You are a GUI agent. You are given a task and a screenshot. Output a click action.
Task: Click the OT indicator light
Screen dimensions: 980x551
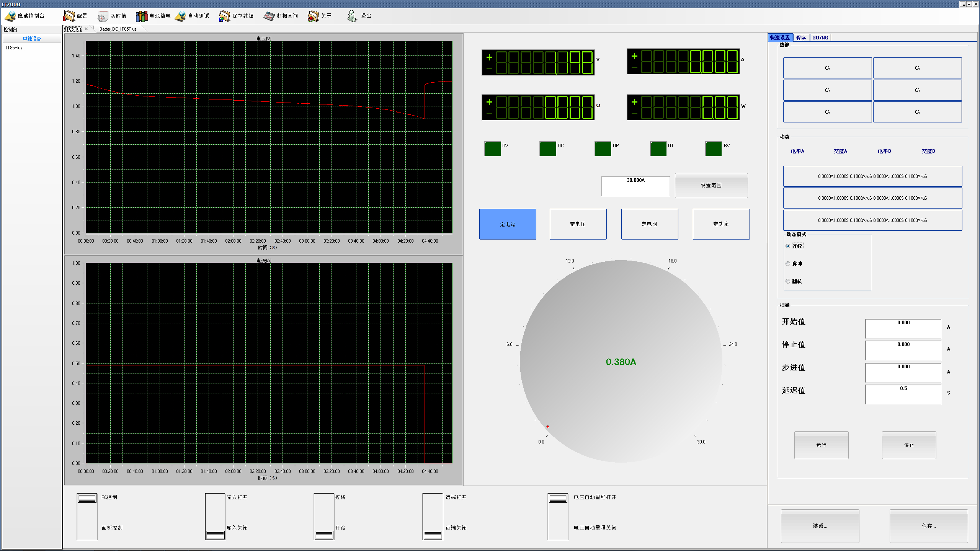658,149
